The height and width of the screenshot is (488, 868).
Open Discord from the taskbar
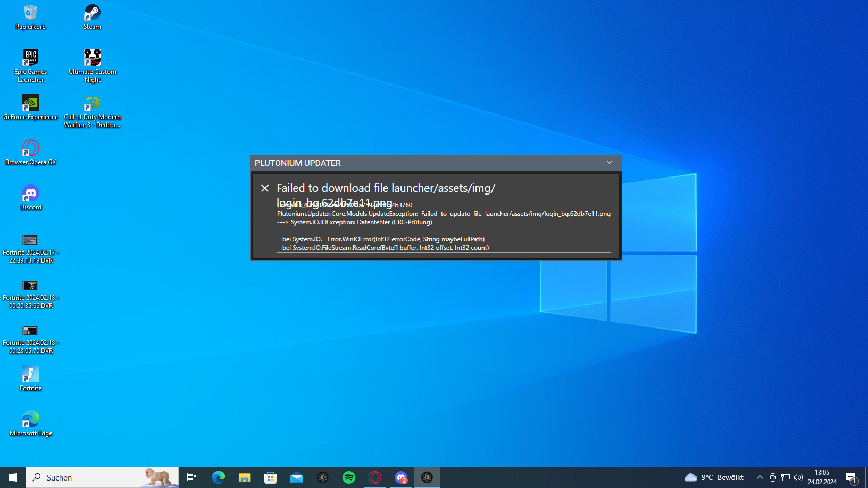[x=400, y=477]
